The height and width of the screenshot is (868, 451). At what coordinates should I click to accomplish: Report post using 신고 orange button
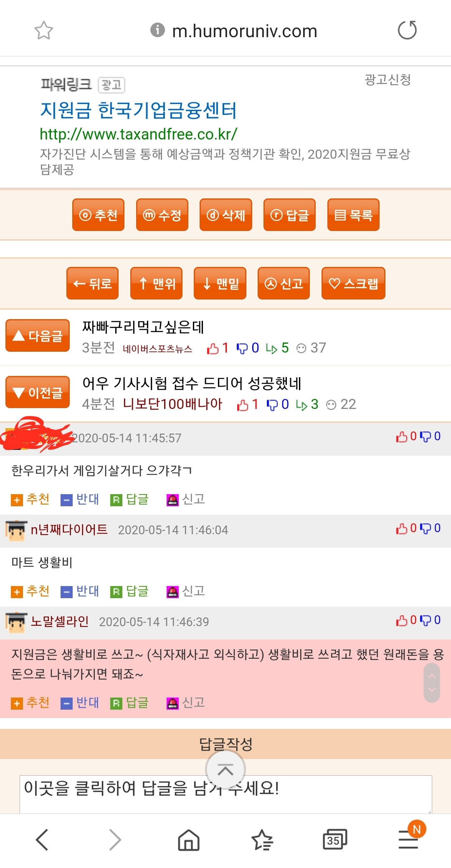point(284,283)
